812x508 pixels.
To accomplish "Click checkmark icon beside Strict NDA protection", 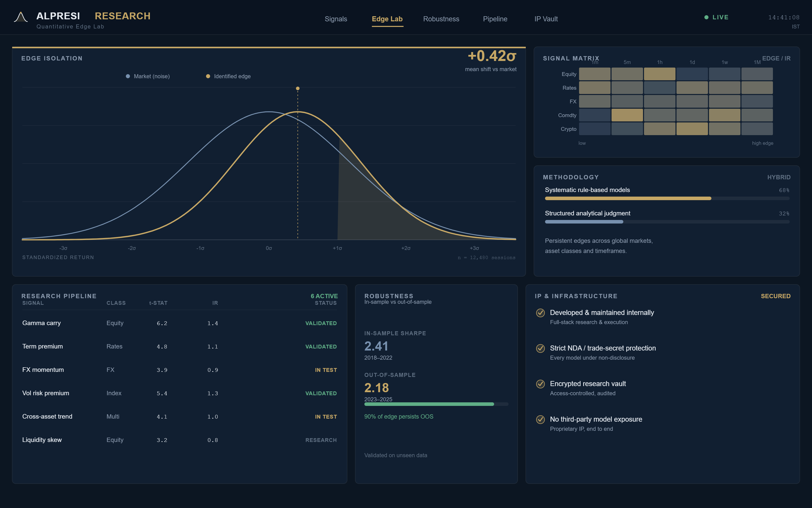I will tap(540, 348).
